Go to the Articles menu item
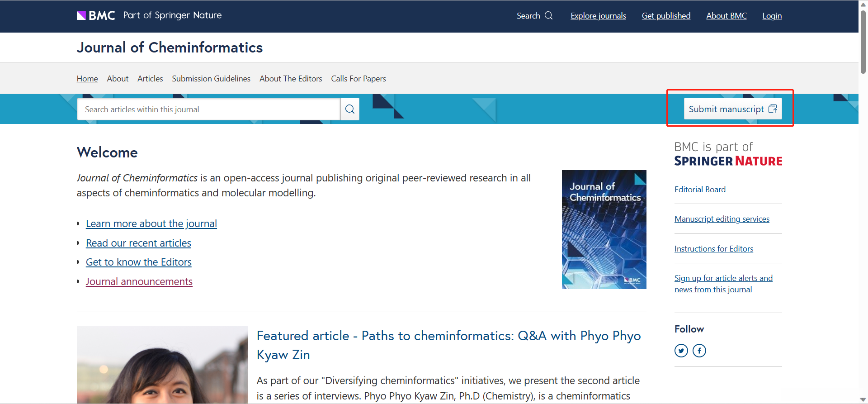 (150, 79)
